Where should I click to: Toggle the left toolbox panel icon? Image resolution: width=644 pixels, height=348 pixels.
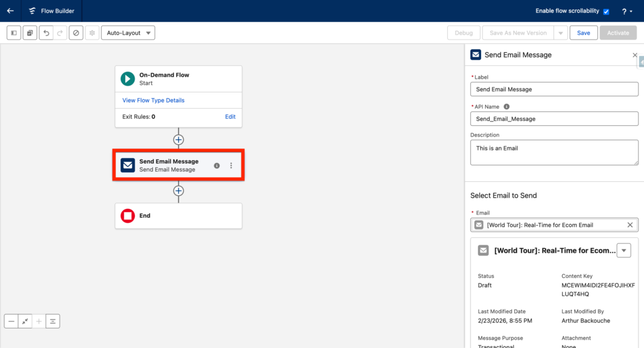click(14, 33)
